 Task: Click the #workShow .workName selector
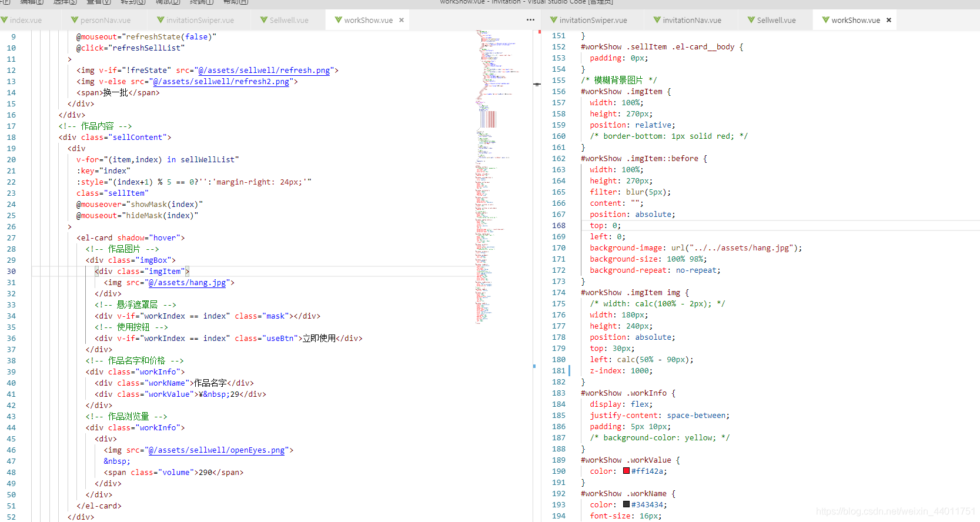tap(628, 494)
